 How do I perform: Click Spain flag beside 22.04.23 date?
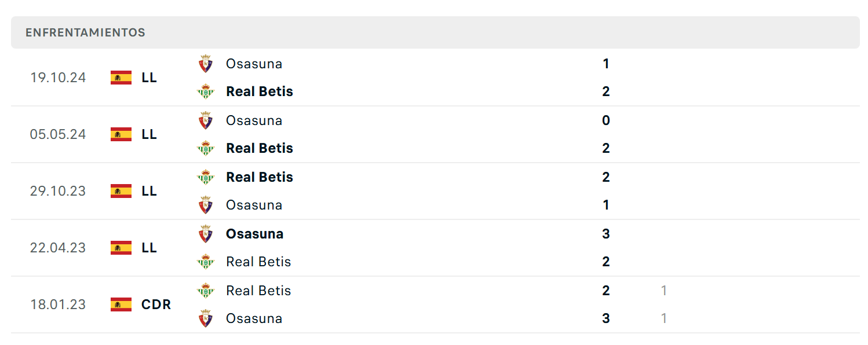point(121,248)
